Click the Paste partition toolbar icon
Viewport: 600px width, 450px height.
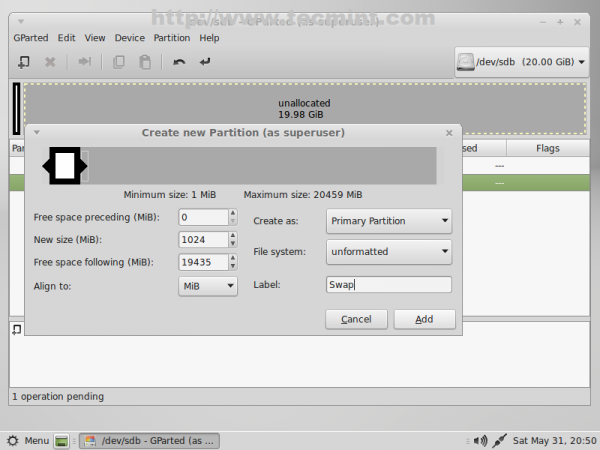point(145,62)
